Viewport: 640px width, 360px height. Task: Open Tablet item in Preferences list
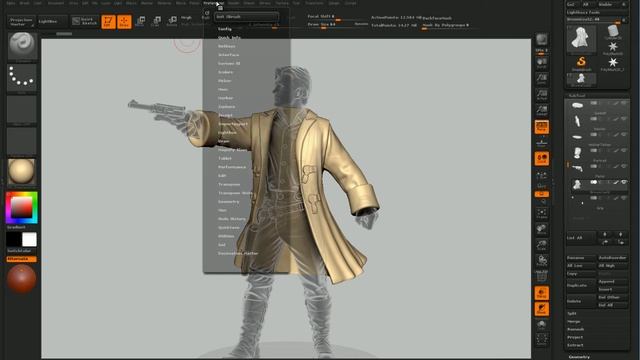[x=224, y=158]
